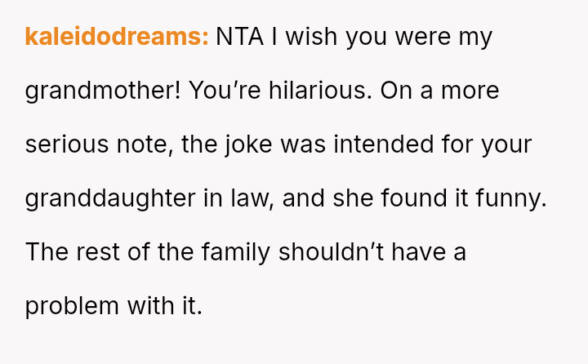Click the word "note," after "serious"
The image size is (588, 364).
[145, 144]
